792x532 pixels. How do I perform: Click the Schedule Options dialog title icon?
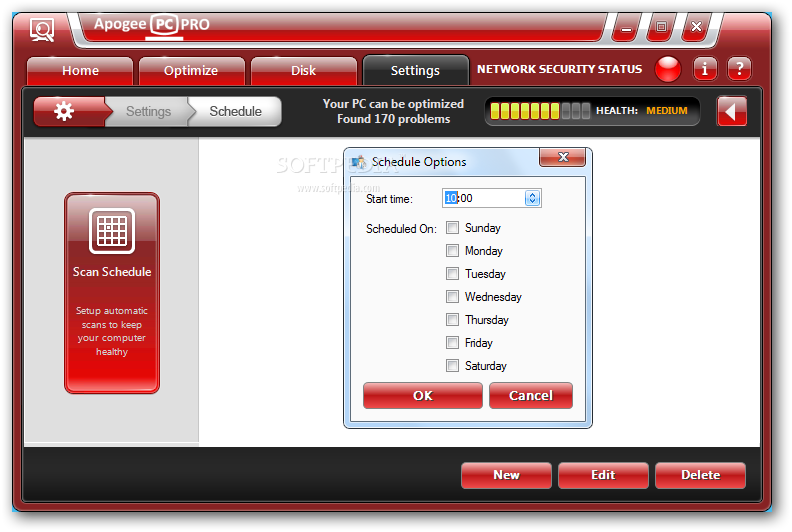[x=359, y=162]
